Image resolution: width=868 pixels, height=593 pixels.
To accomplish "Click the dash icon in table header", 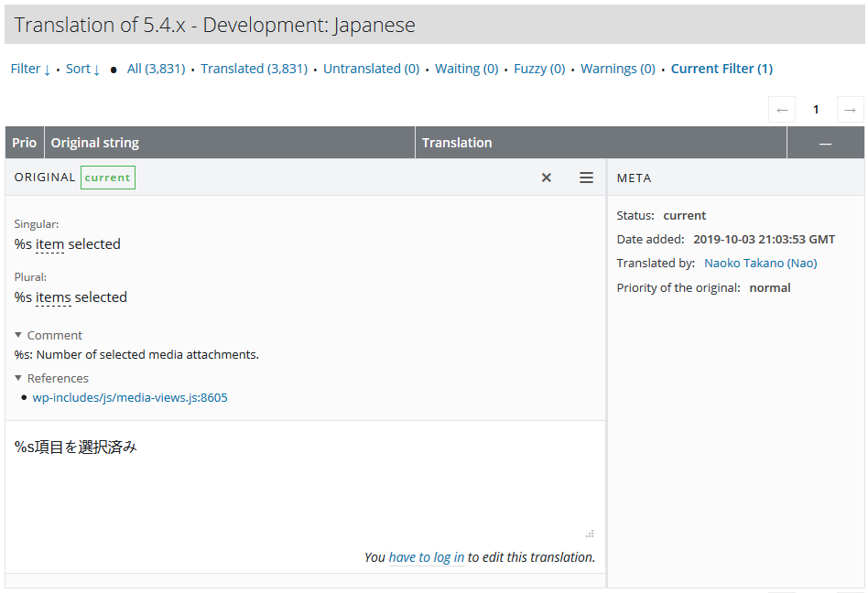I will 825,144.
